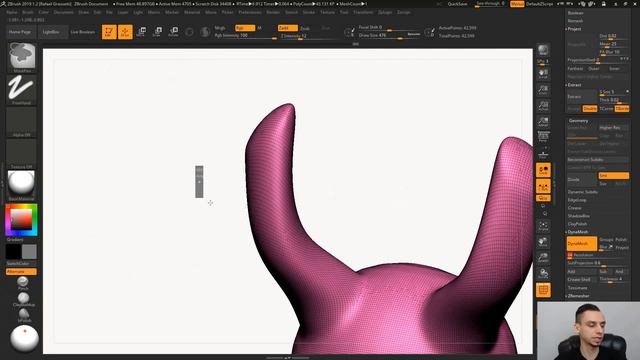Click the AAHalf icon
This screenshot has width=640, height=360.
click(543, 121)
